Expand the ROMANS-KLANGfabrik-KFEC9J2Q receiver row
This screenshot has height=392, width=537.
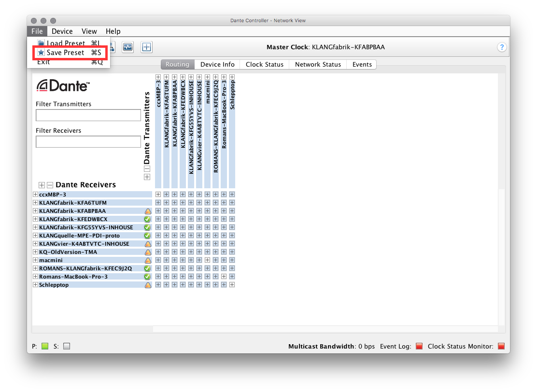[x=35, y=268]
